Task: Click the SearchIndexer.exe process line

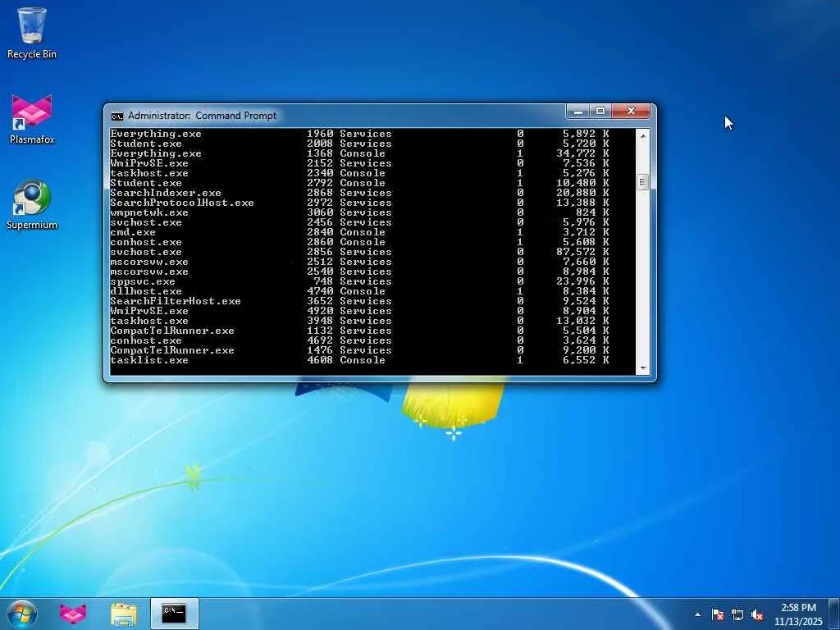Action: (x=359, y=193)
